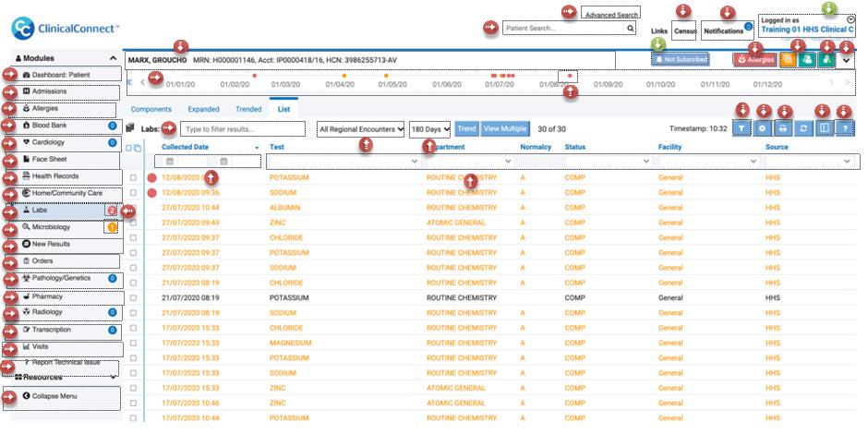Open the 180 Days time range dropdown
The image size is (868, 434).
(x=430, y=129)
